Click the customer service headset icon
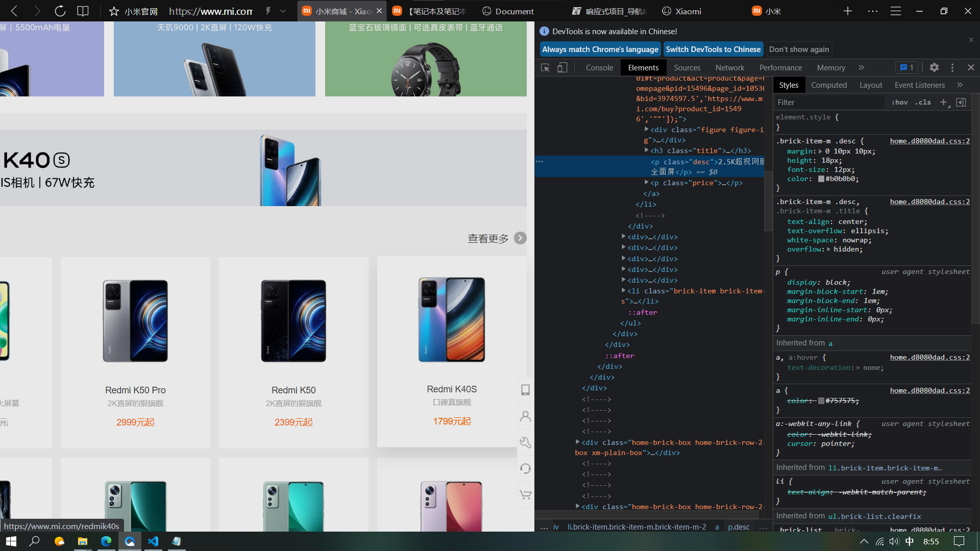The width and height of the screenshot is (980, 551). tap(525, 468)
